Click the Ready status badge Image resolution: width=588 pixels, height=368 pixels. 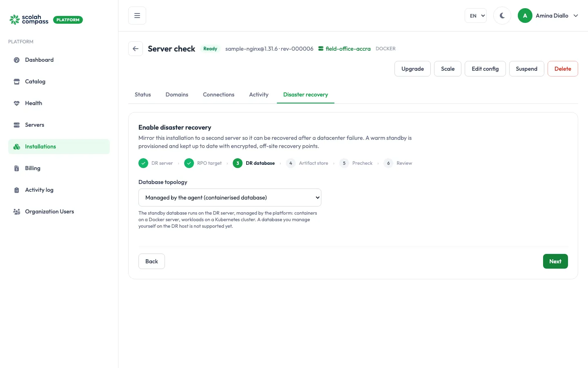click(x=210, y=49)
